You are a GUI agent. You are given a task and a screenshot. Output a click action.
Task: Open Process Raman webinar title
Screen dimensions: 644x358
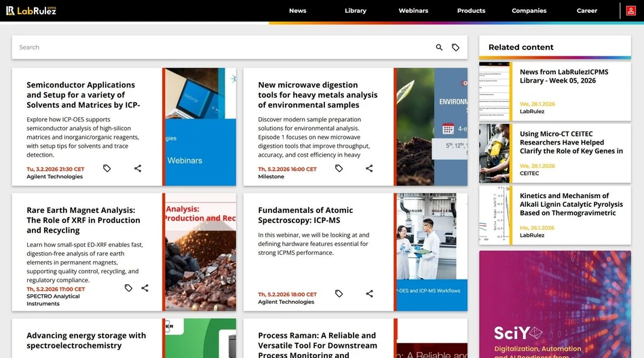(x=317, y=345)
